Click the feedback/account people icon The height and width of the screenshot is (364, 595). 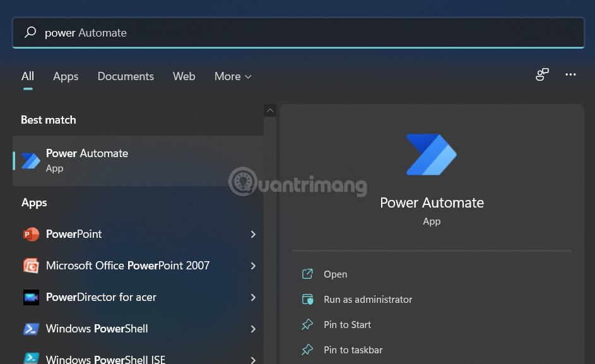542,74
